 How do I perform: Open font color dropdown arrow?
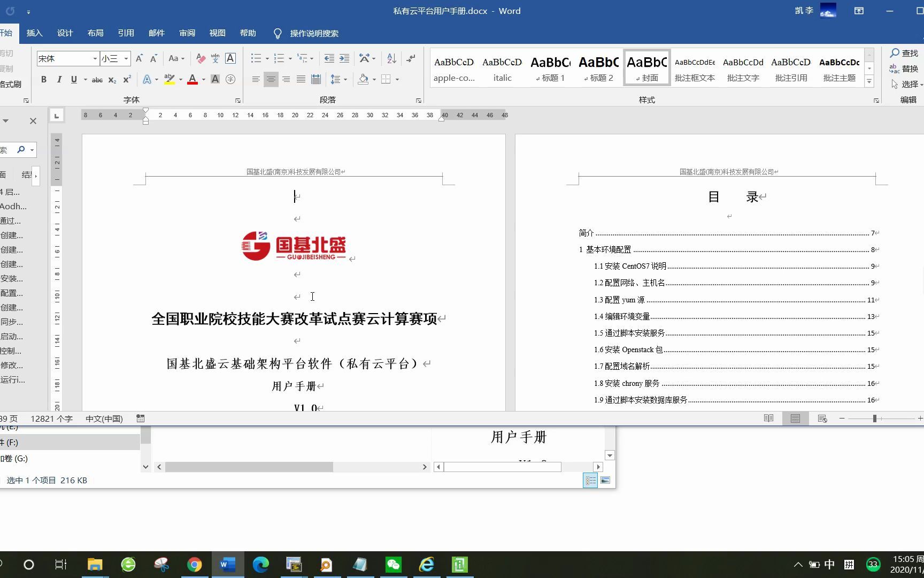pyautogui.click(x=203, y=79)
